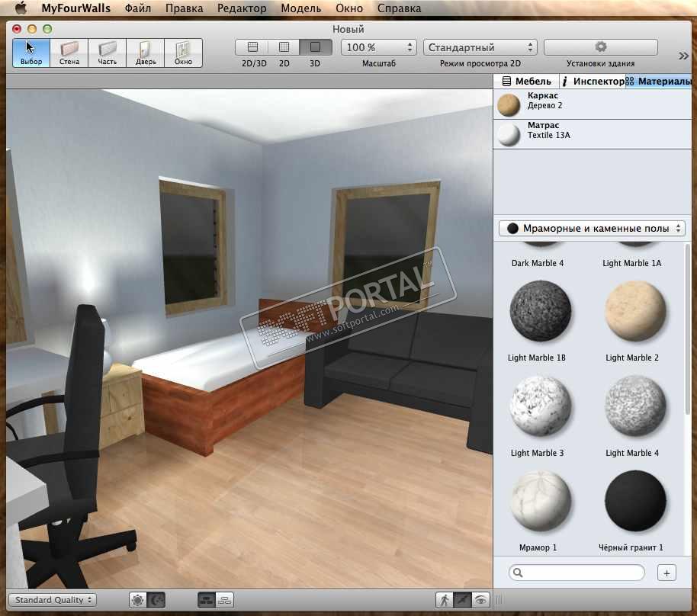Select the Каркас Дерево 2 material row
This screenshot has width=697, height=616.
[592, 104]
